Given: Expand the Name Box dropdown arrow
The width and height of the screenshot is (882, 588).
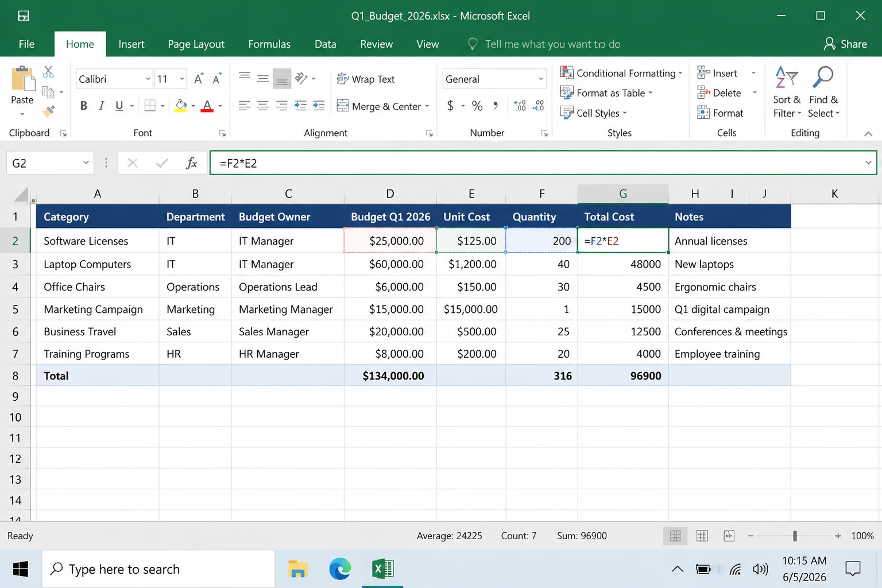Looking at the screenshot, I should click(x=86, y=163).
